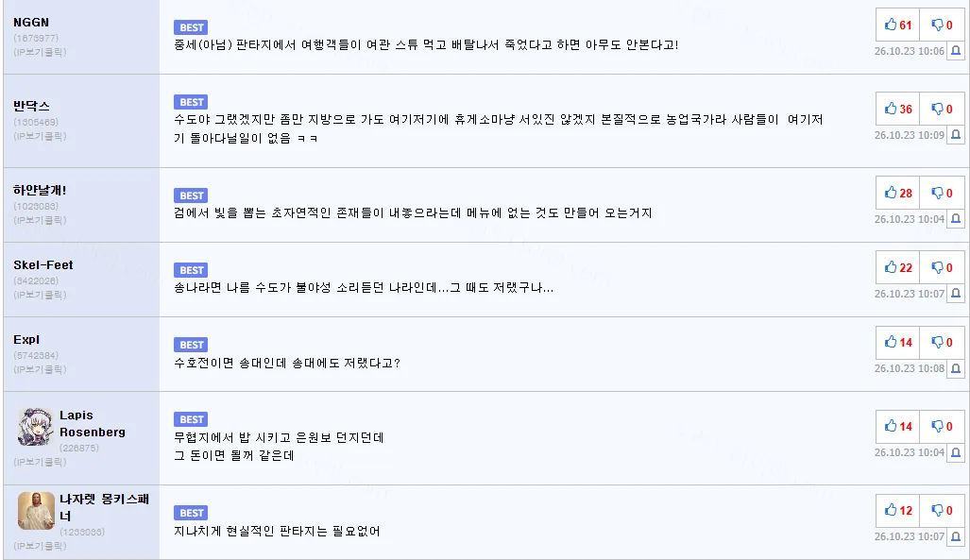This screenshot has height=560, width=970.
Task: Upvote NGGN's comment with 61 likes
Action: [897, 25]
